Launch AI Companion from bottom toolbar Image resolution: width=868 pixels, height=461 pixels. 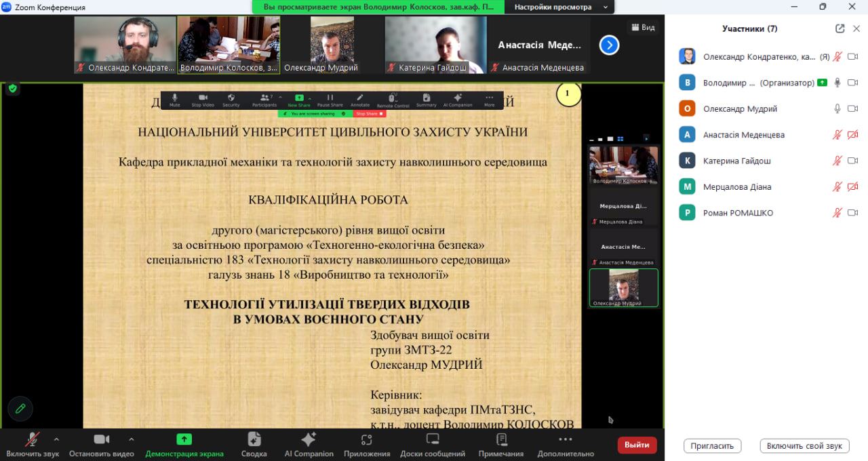point(309,444)
